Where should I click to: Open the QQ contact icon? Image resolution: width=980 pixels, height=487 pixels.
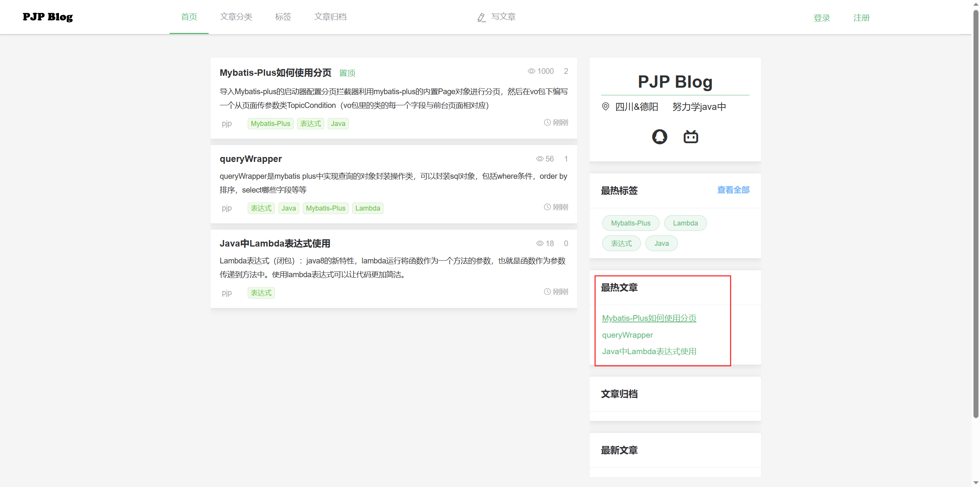[659, 136]
